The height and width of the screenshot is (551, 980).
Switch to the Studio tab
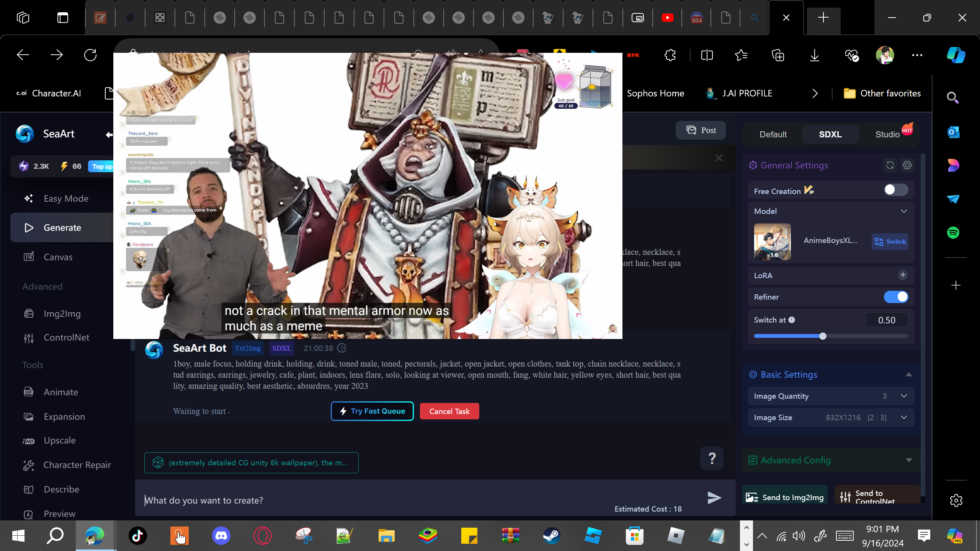(887, 134)
